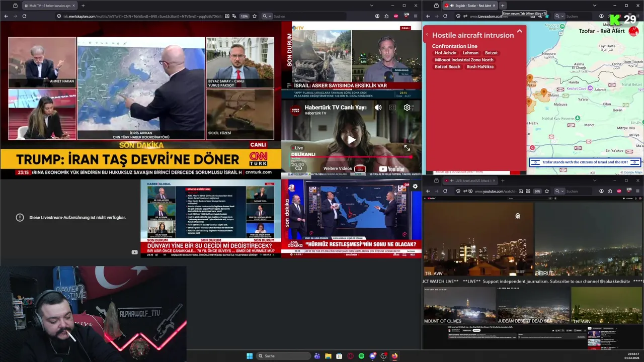Click the taskbar Suche search box

[x=283, y=356]
